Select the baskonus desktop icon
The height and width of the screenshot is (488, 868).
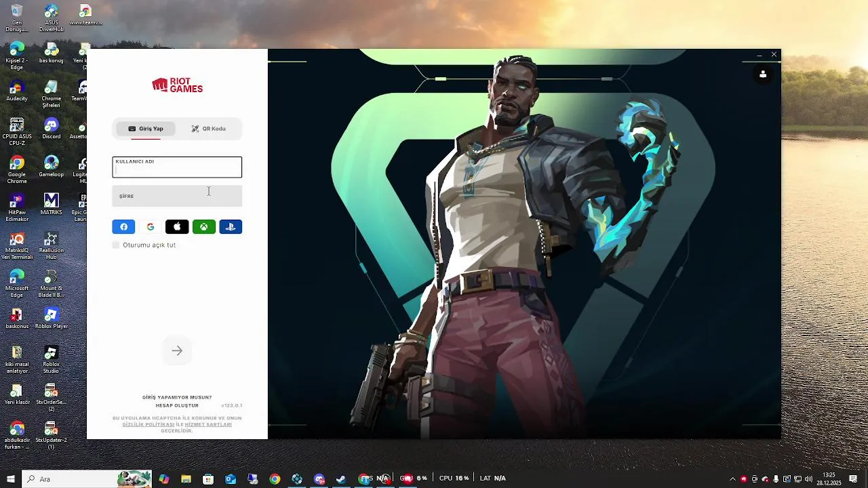[17, 319]
